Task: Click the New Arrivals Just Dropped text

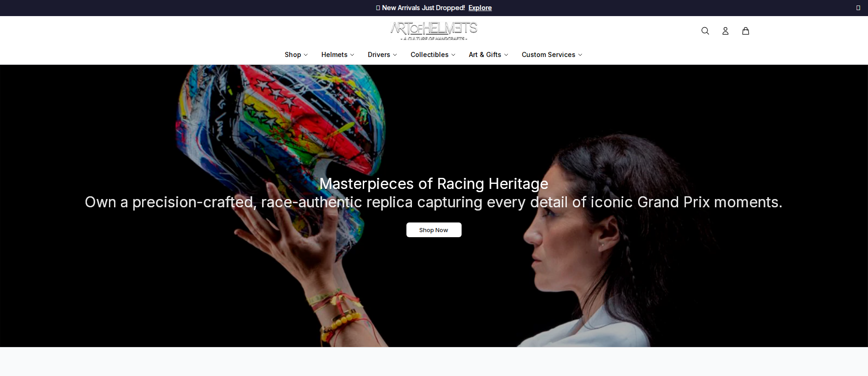Action: [423, 8]
